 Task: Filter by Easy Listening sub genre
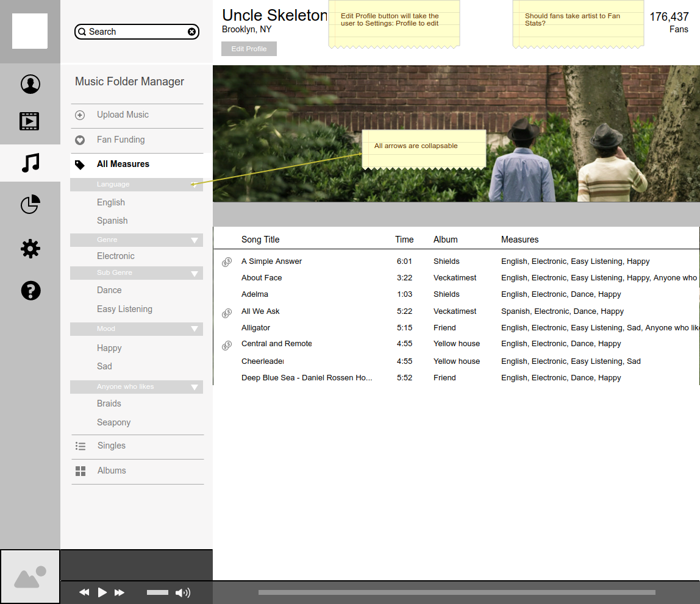[x=124, y=309]
